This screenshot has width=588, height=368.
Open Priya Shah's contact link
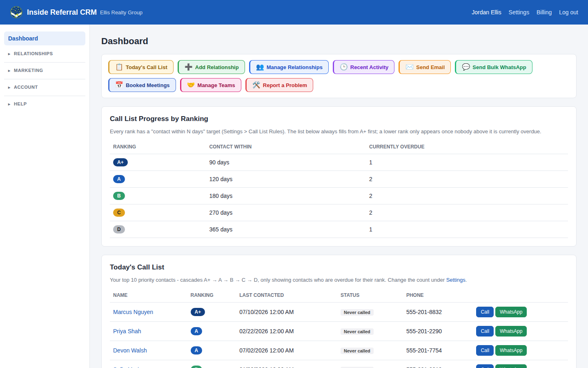(127, 331)
